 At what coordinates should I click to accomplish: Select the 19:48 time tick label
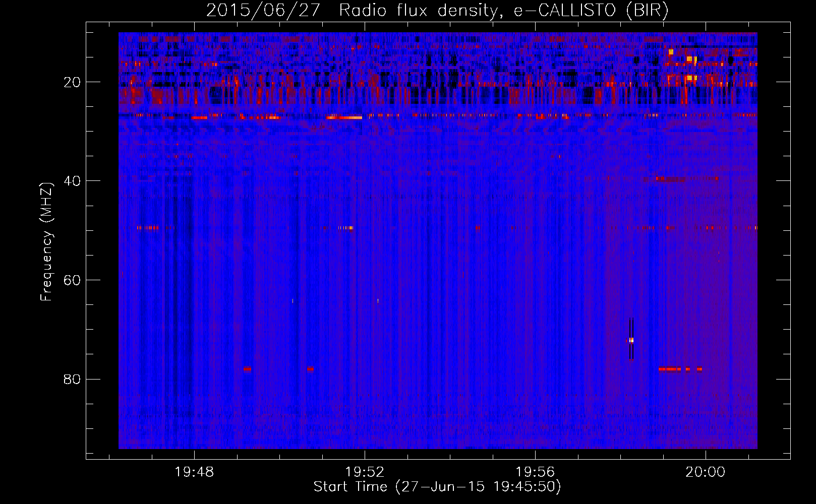[x=194, y=472]
